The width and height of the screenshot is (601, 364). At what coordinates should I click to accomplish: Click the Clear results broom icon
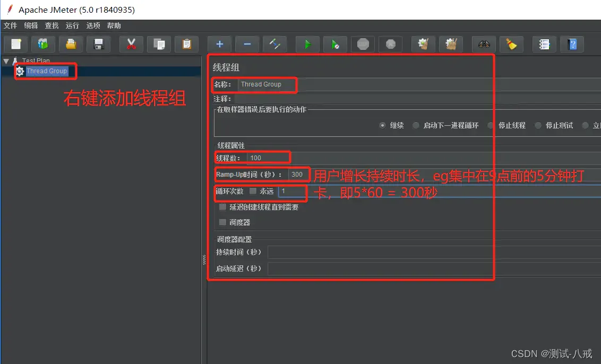(x=423, y=45)
